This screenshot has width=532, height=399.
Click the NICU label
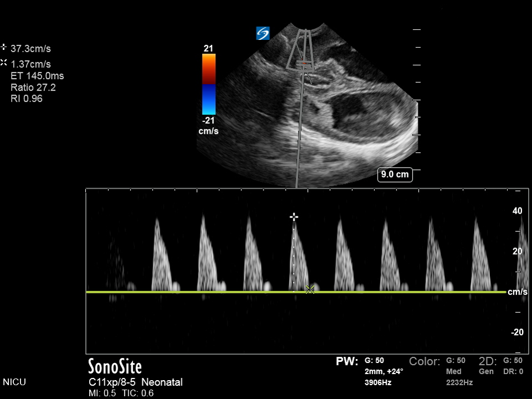pos(14,382)
